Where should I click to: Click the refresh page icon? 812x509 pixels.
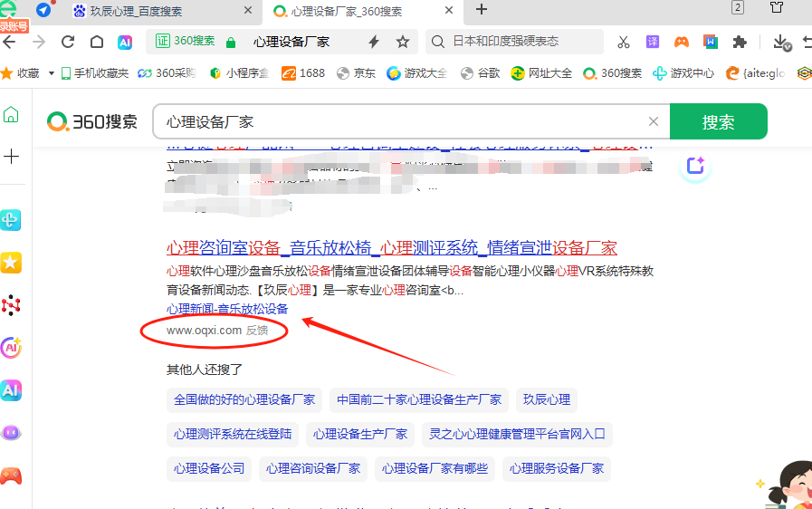coord(68,42)
